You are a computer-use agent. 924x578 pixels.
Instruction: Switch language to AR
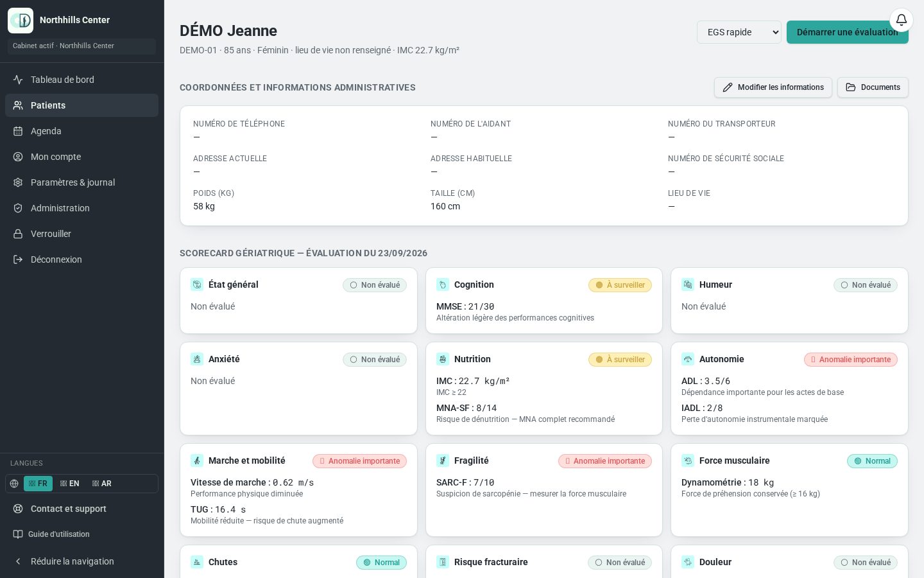point(101,484)
